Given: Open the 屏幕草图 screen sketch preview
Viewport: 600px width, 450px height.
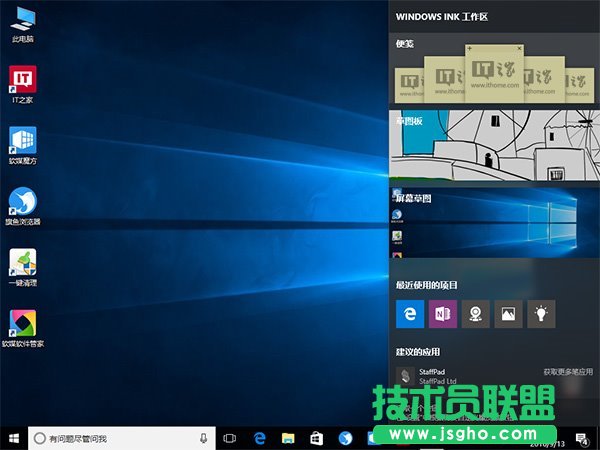Looking at the screenshot, I should point(492,222).
